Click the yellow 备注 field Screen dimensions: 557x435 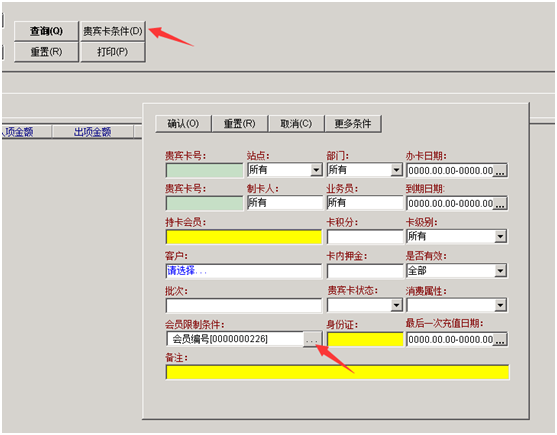click(x=337, y=373)
